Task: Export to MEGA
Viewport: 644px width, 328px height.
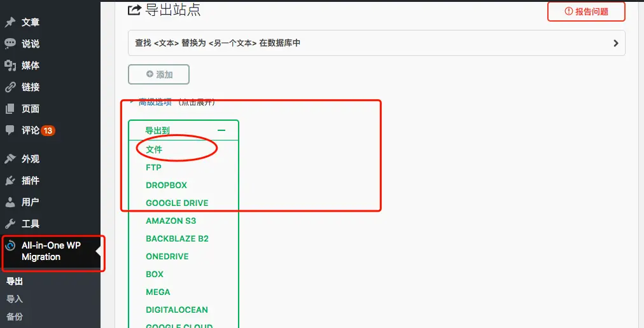Action: (x=158, y=292)
